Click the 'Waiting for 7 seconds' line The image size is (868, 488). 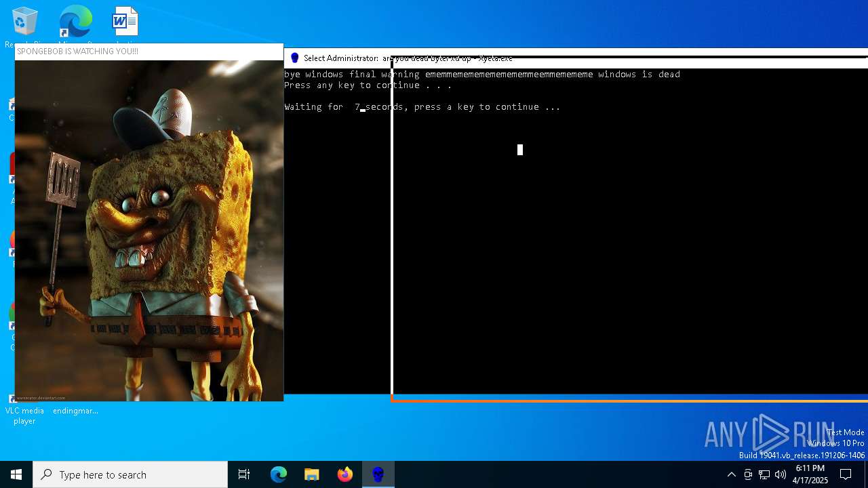[x=422, y=107]
